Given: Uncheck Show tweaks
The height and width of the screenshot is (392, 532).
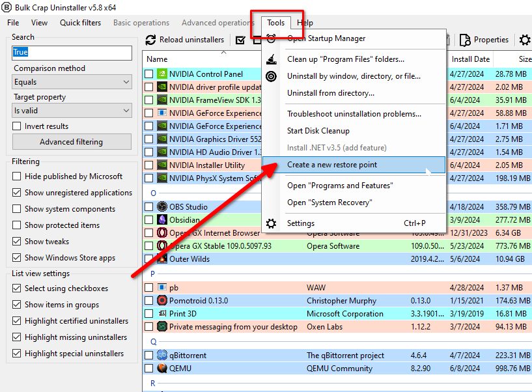Looking at the screenshot, I should pyautogui.click(x=16, y=242).
